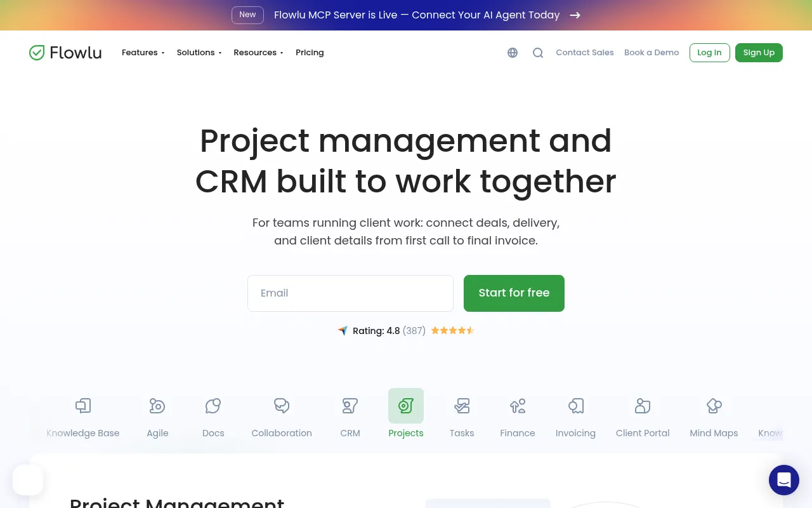Select the Agile feature icon
This screenshot has width=812, height=508.
pyautogui.click(x=157, y=406)
